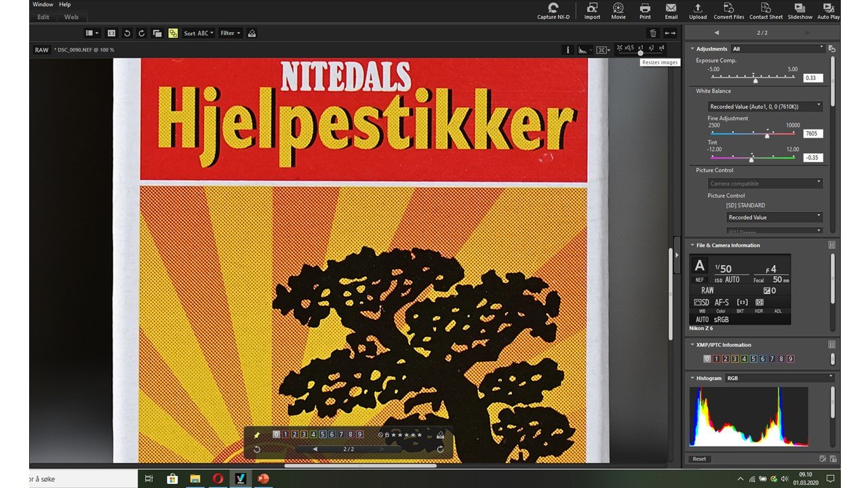The image size is (868, 488).
Task: Click the Exposure Comp. slider handle
Action: [x=755, y=81]
